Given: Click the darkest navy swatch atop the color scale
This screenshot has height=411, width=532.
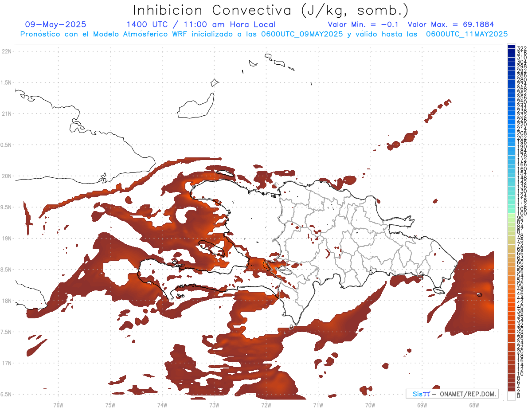Looking at the screenshot, I should click(511, 47).
